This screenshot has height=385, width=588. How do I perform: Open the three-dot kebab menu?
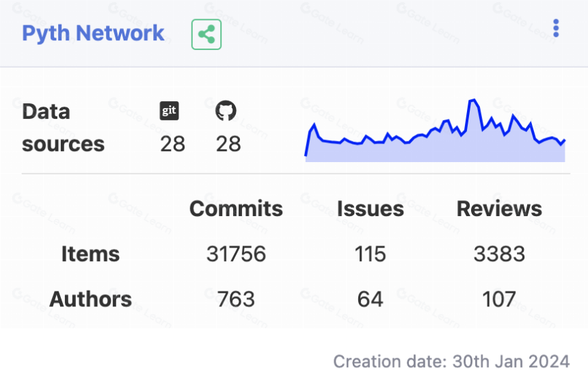click(556, 28)
